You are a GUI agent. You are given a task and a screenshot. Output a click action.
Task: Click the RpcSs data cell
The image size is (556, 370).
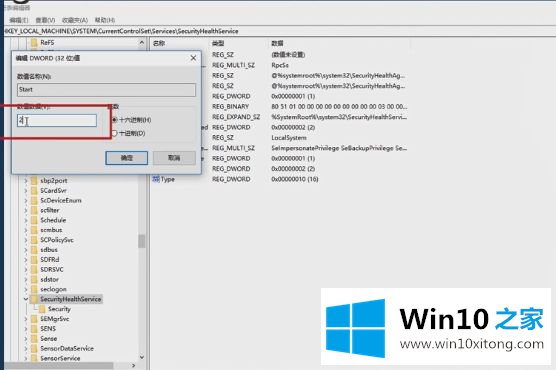coord(280,65)
